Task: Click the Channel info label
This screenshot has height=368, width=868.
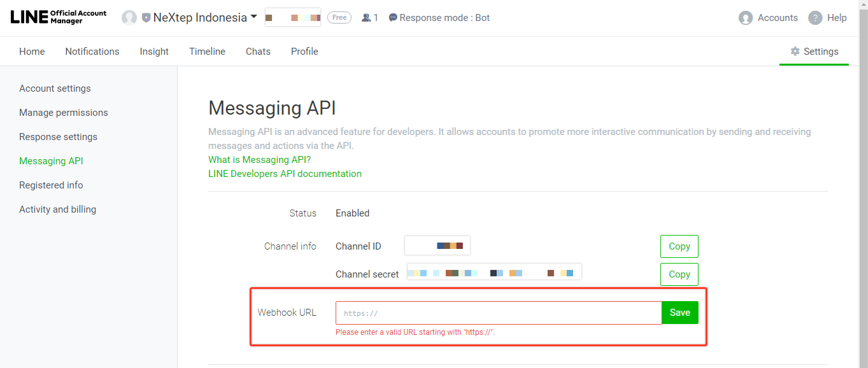Action: (x=290, y=246)
